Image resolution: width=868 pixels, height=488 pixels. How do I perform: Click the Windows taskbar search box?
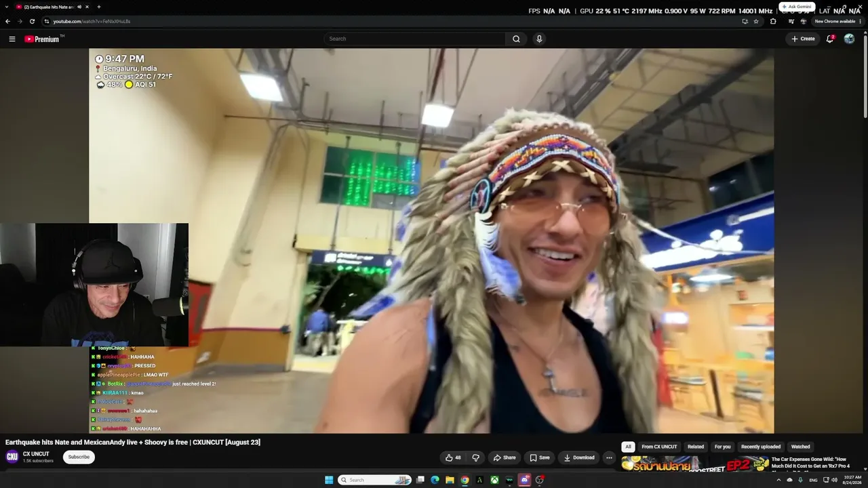click(x=374, y=480)
